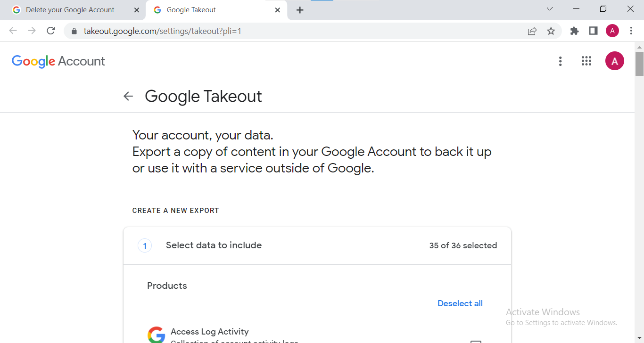View site information via the lock icon
This screenshot has height=343, width=644.
[74, 31]
